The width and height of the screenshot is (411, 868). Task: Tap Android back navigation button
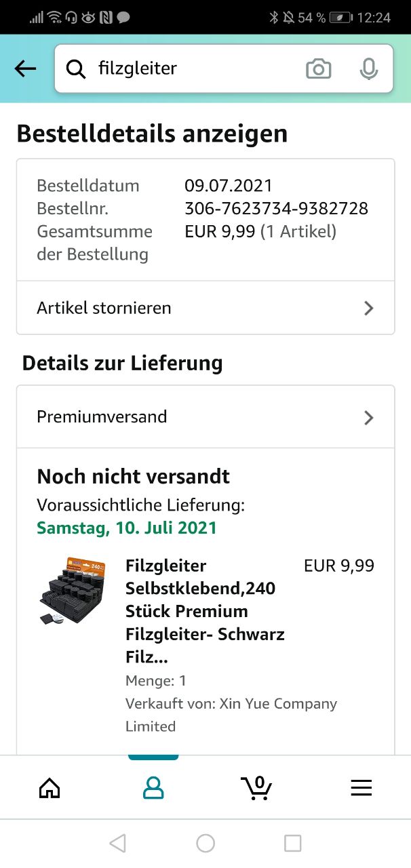tap(118, 843)
